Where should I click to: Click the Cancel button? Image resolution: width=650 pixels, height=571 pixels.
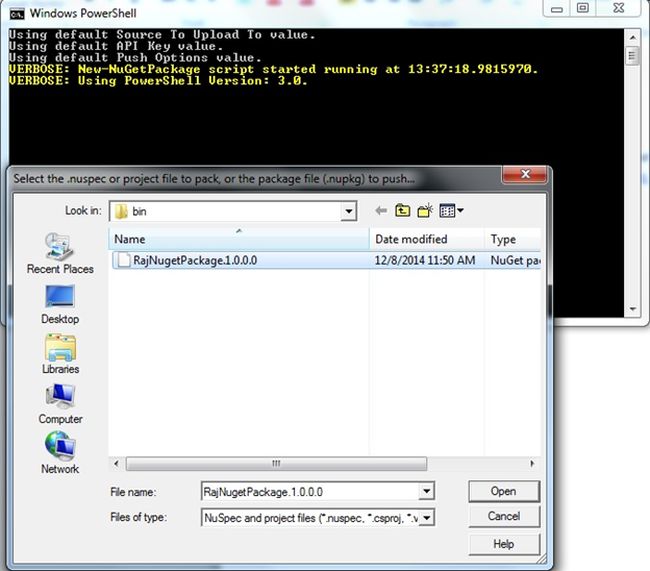(504, 516)
